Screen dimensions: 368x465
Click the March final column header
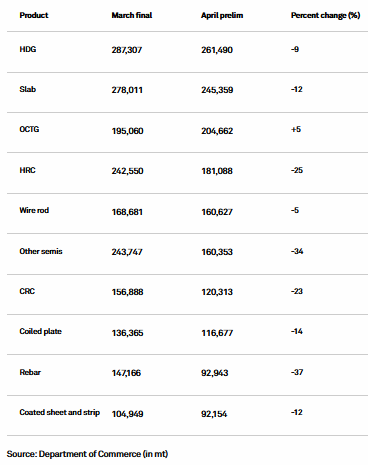tap(132, 15)
